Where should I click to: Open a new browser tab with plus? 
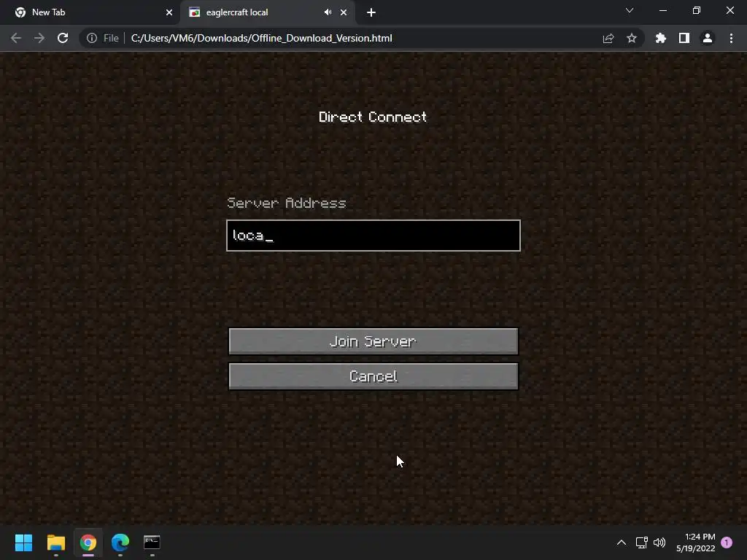tap(371, 12)
